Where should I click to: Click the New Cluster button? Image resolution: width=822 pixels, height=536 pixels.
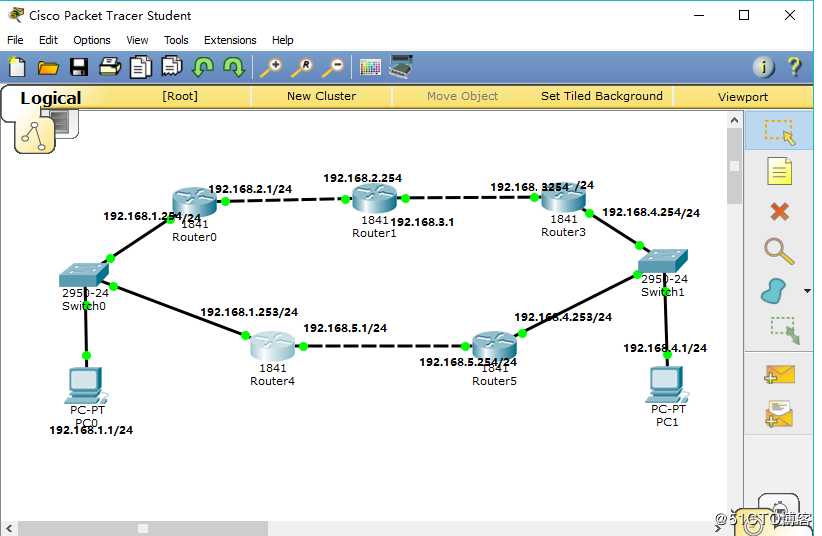321,97
